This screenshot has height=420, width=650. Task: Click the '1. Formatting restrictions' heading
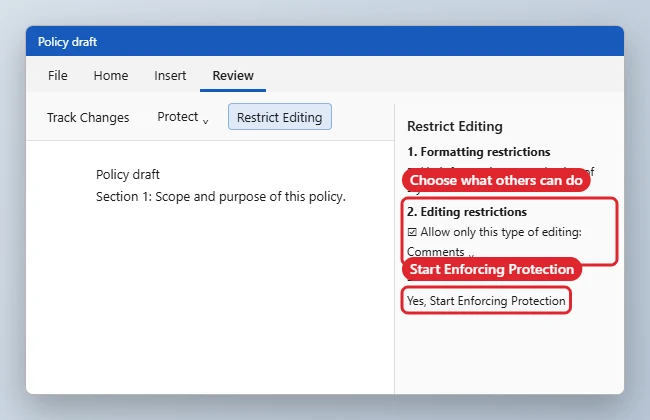(478, 152)
